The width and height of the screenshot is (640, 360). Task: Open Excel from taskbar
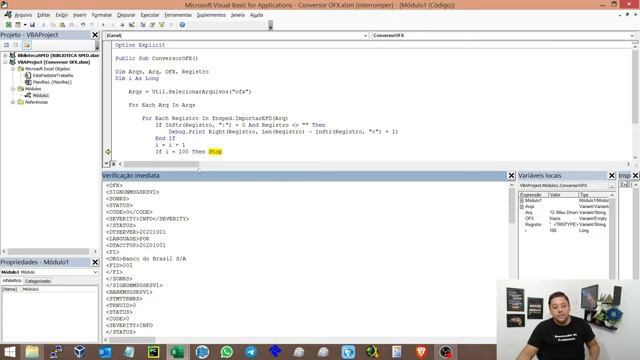[x=177, y=352]
